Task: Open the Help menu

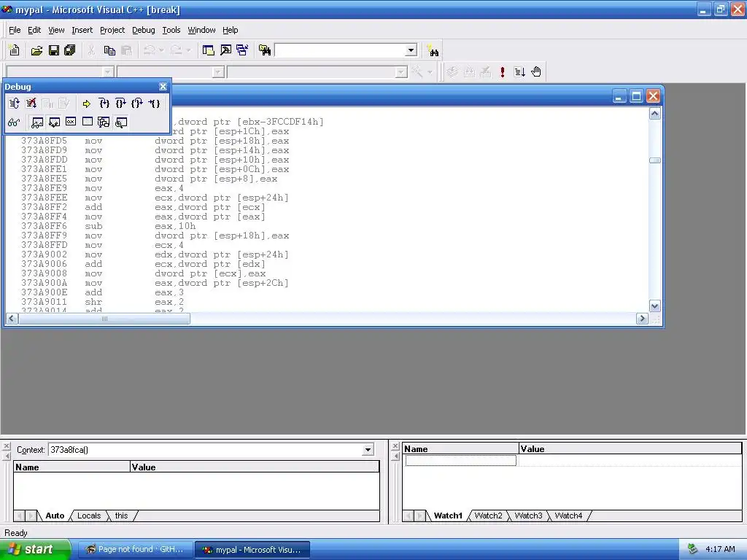Action: (x=230, y=30)
